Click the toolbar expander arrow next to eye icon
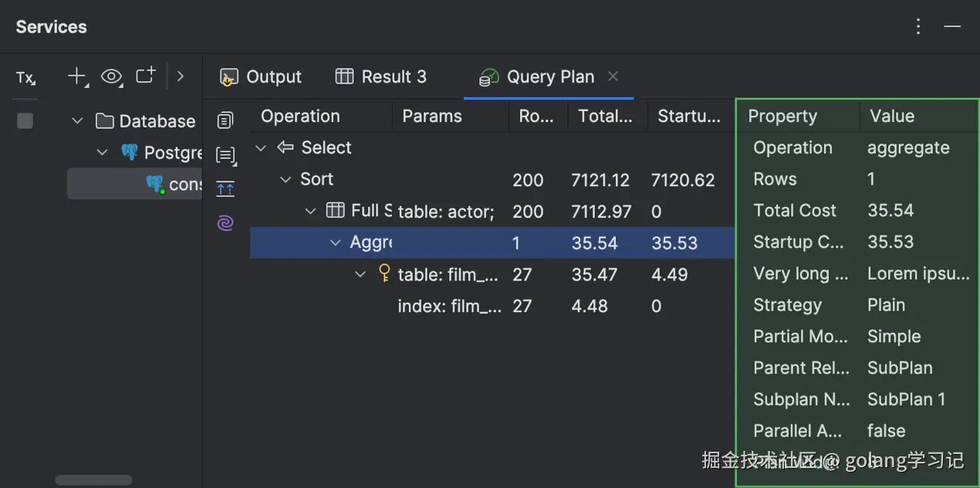The height and width of the screenshot is (488, 980). tap(180, 76)
